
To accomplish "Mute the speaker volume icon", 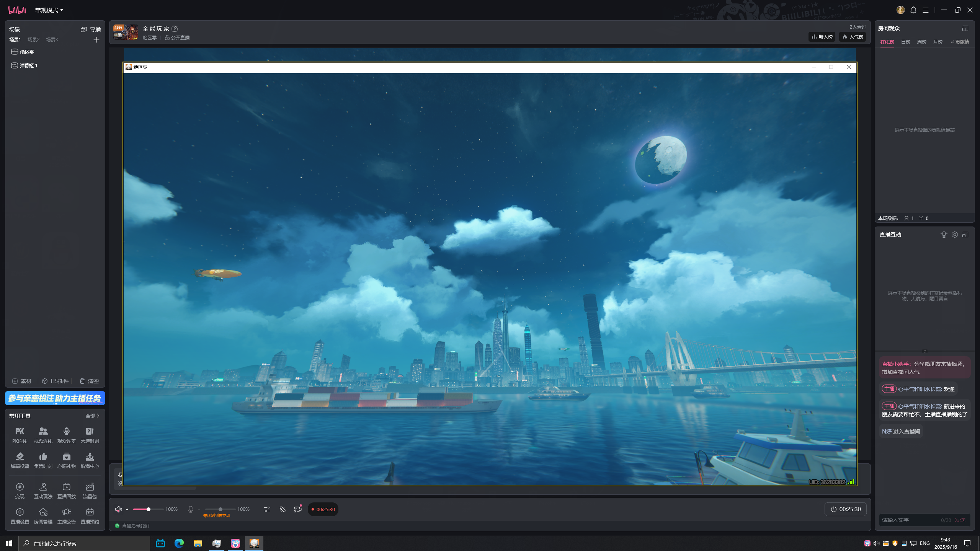I will point(118,509).
